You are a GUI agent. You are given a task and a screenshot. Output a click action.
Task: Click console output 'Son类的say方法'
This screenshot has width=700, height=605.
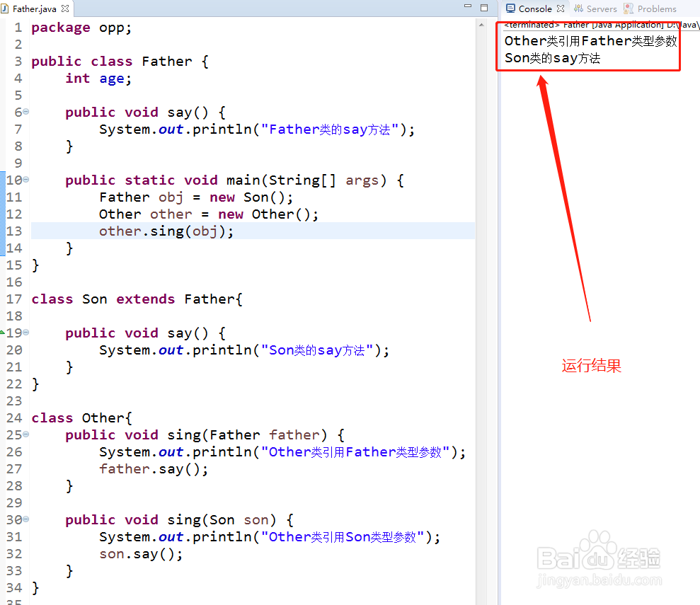[552, 58]
